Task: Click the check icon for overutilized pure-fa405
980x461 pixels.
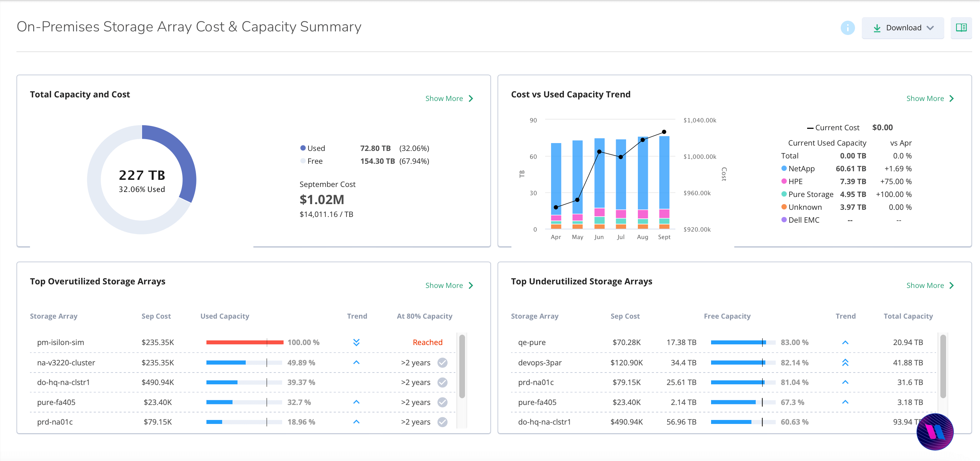Action: 442,402
